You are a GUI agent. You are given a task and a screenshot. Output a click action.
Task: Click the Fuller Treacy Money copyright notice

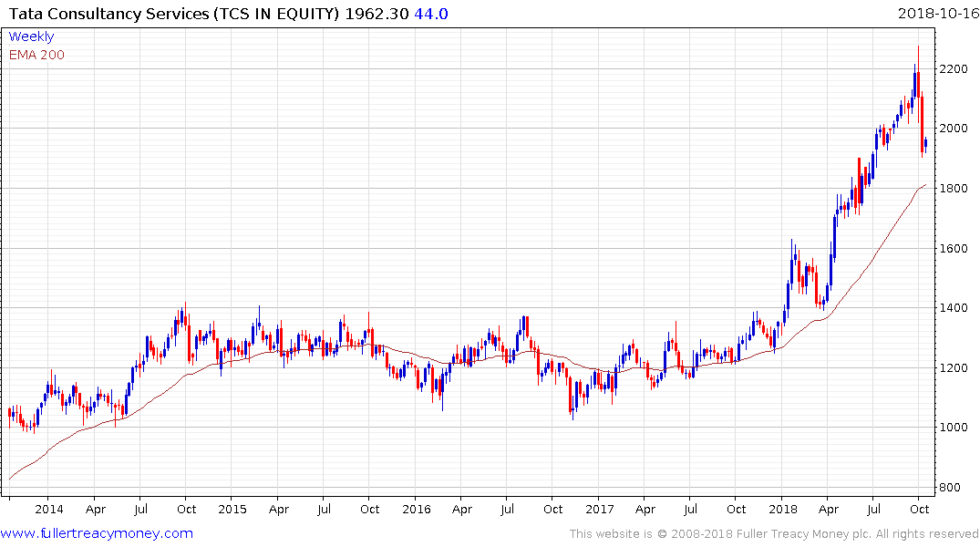click(x=774, y=533)
